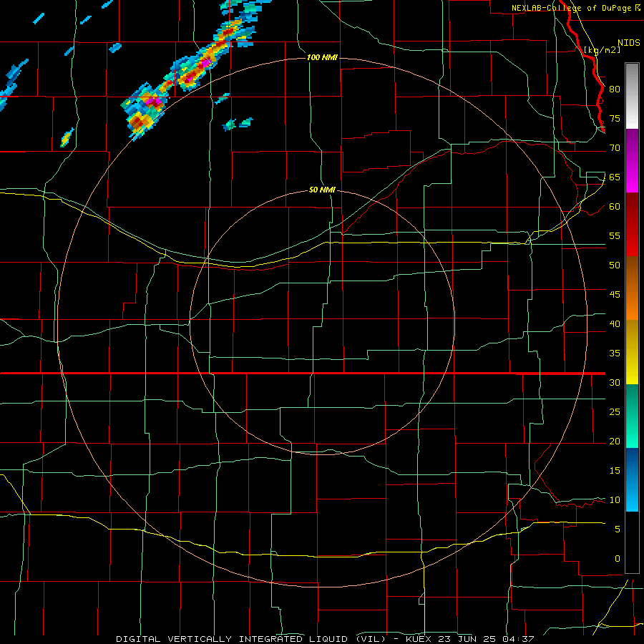
Task: Click the 10 value on color scale
Action: pyautogui.click(x=615, y=500)
